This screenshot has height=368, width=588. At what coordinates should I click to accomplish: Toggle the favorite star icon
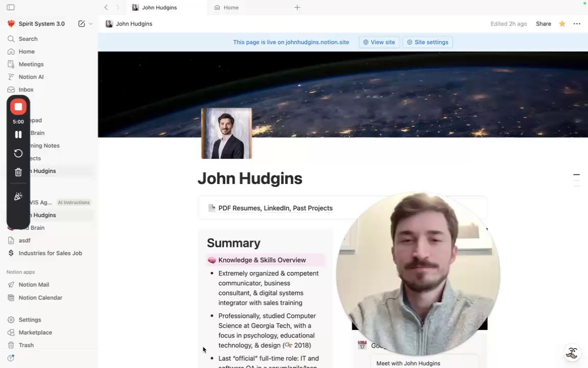562,24
